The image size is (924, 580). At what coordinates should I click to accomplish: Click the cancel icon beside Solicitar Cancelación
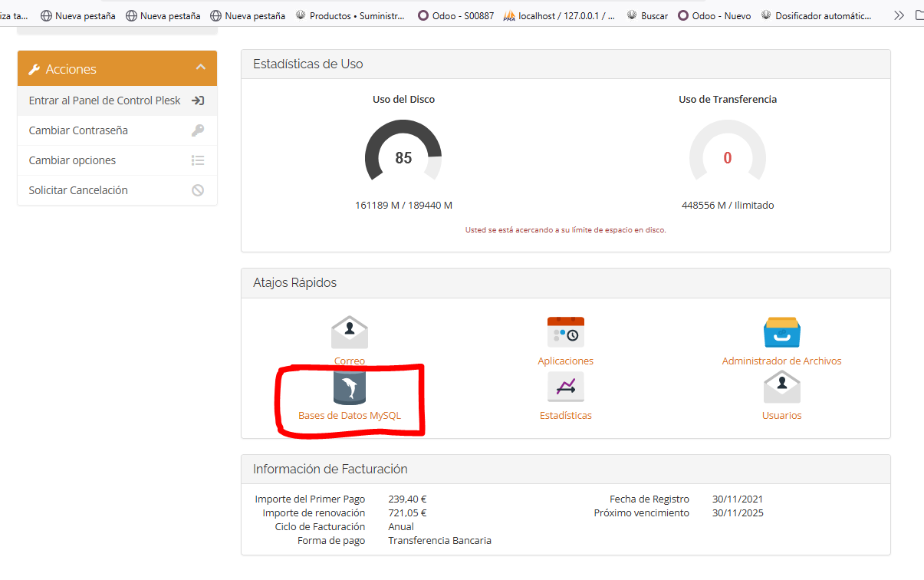(x=198, y=190)
